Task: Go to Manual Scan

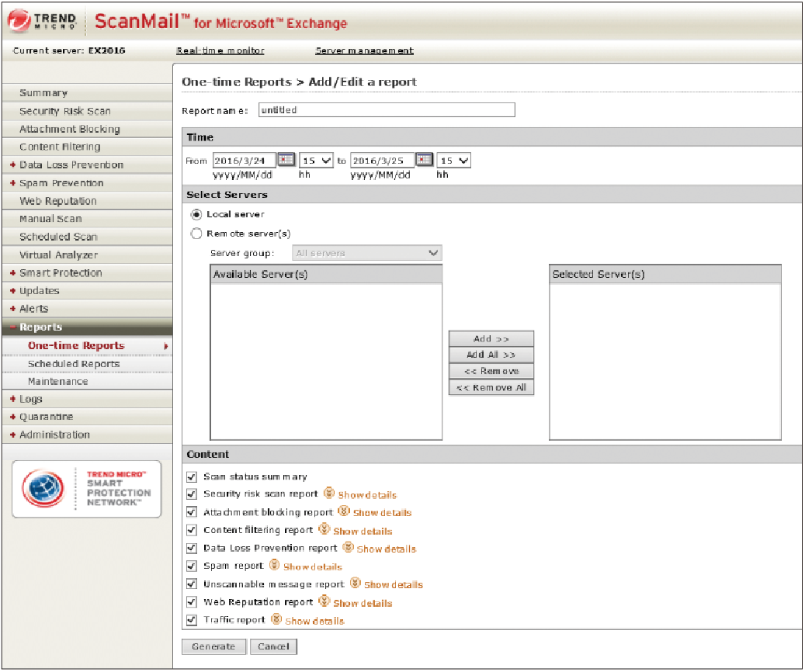Action: 50,219
